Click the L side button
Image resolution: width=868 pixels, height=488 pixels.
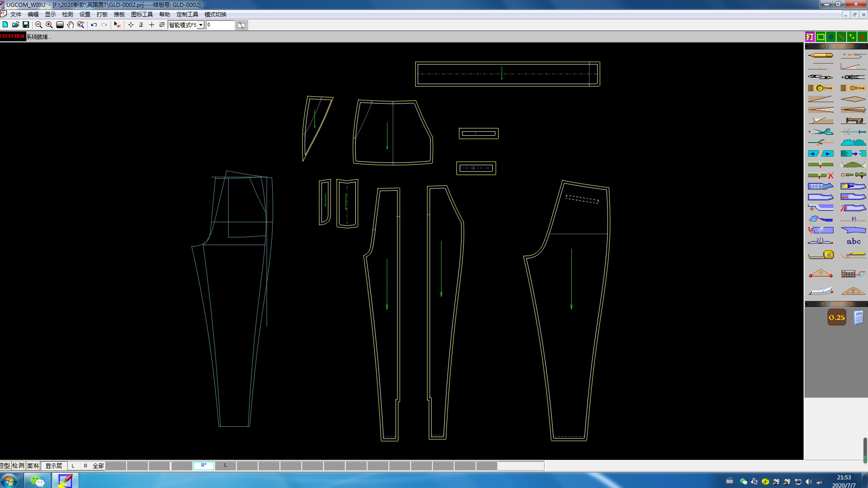point(73,466)
